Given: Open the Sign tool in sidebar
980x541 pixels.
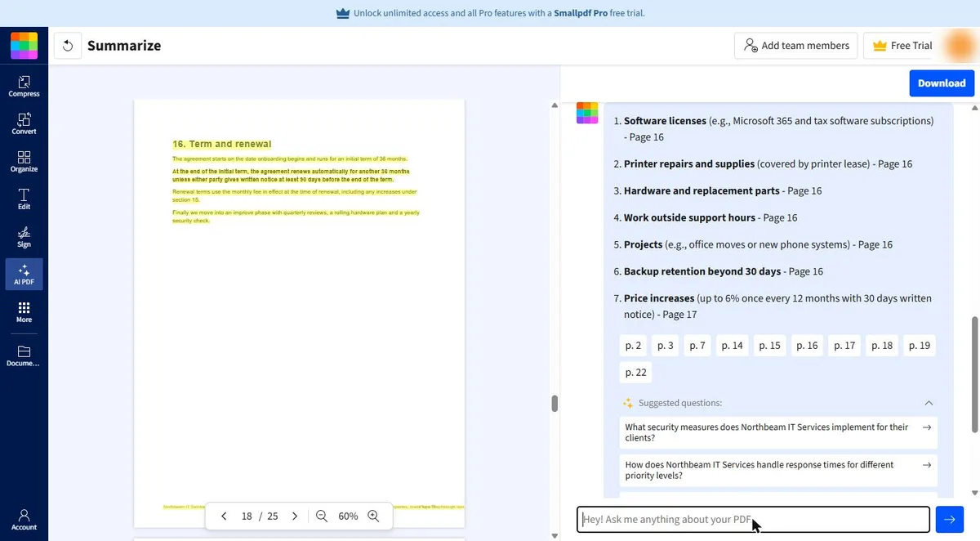Looking at the screenshot, I should click(x=24, y=236).
